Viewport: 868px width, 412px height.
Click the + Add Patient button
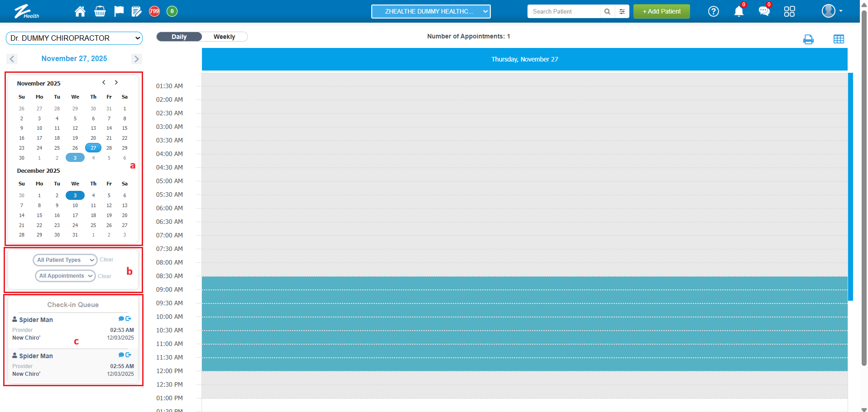point(661,11)
